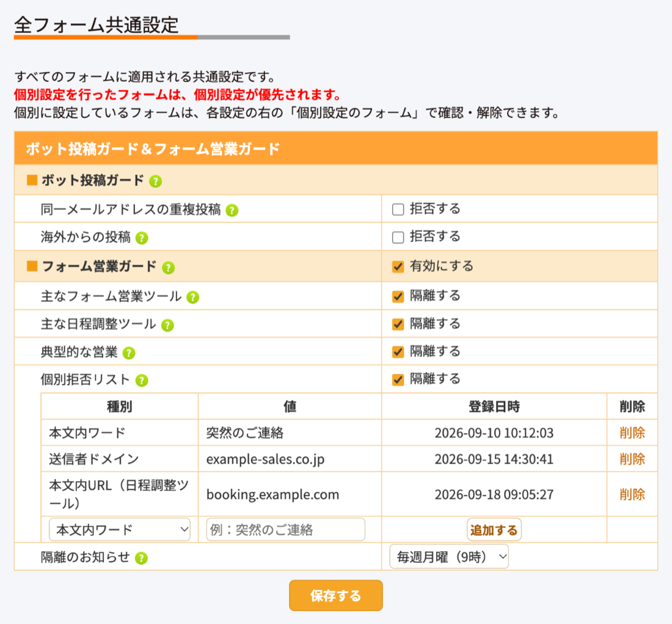Select the example-sales.co.jp value cell

pos(290,460)
